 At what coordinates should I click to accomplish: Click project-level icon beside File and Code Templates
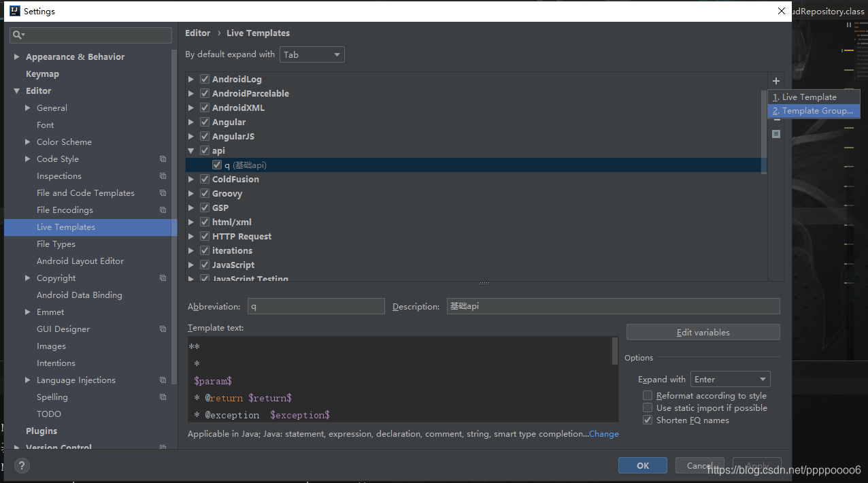(x=163, y=193)
